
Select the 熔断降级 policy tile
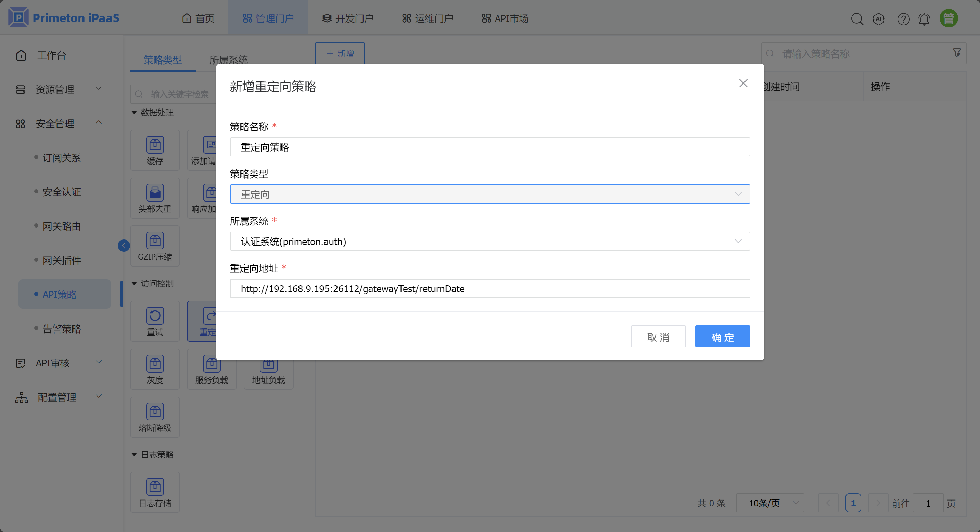click(x=155, y=417)
